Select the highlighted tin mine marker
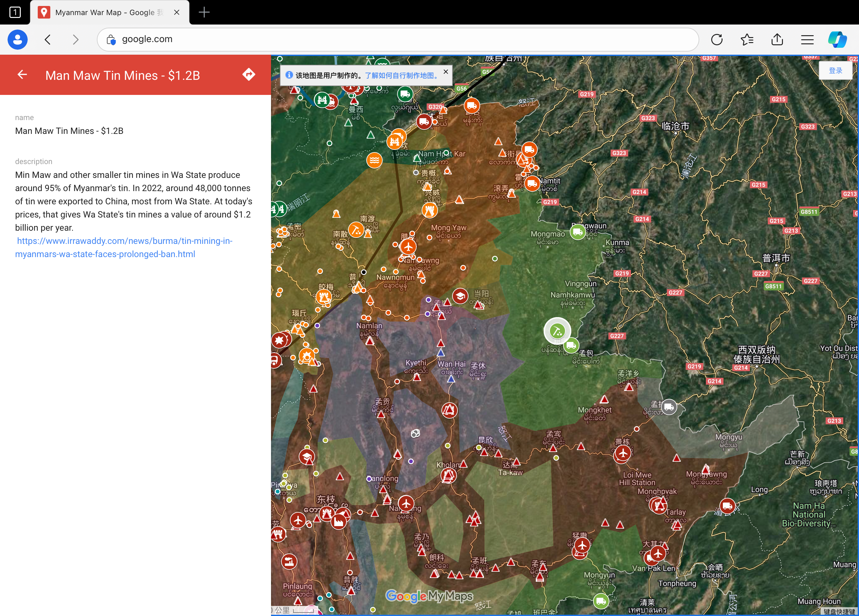The width and height of the screenshot is (859, 616). (557, 331)
